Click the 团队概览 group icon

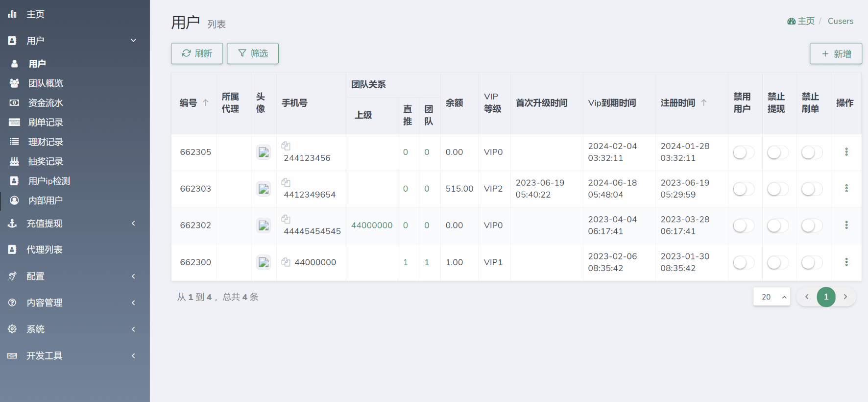tap(14, 83)
